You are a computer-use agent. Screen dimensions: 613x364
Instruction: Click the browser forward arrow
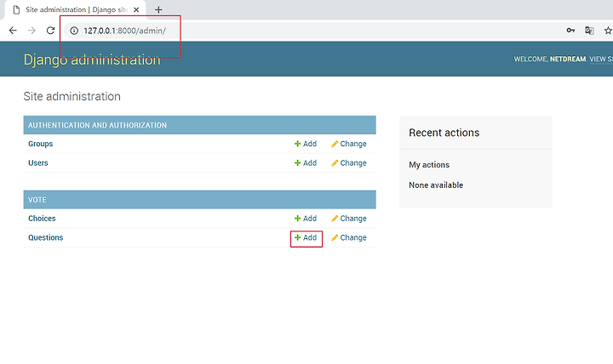click(x=32, y=31)
